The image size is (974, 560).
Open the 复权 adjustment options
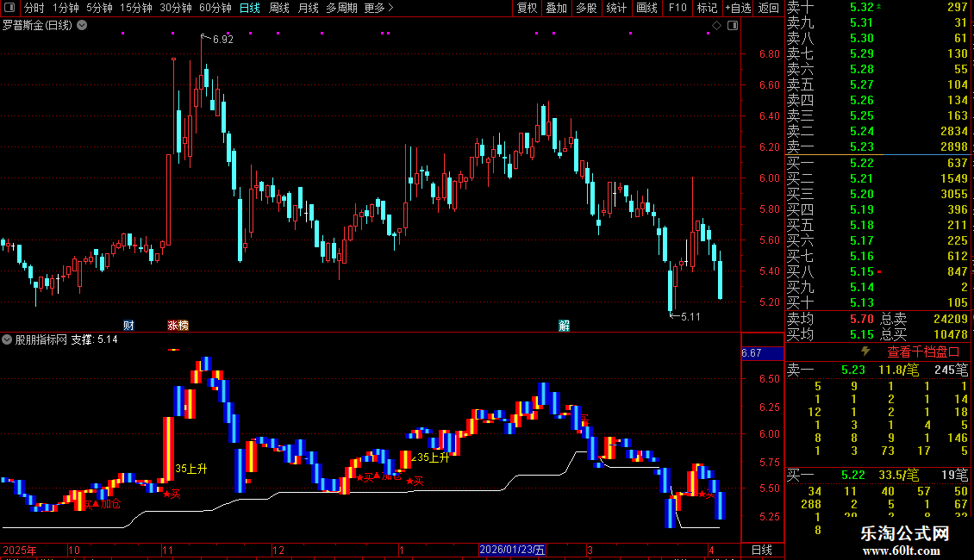coord(527,8)
